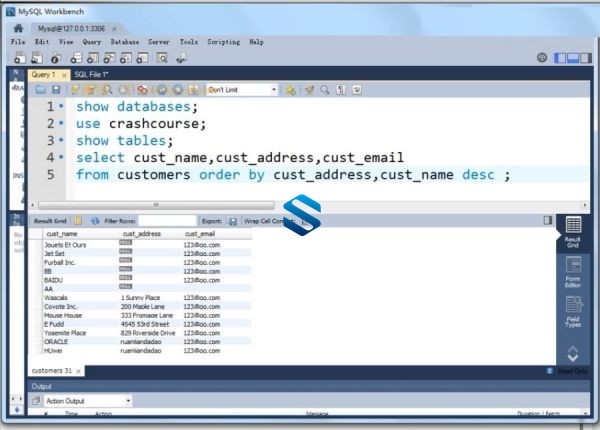Viewport: 600px width, 430px height.
Task: Create a new view icon
Action: (109, 58)
